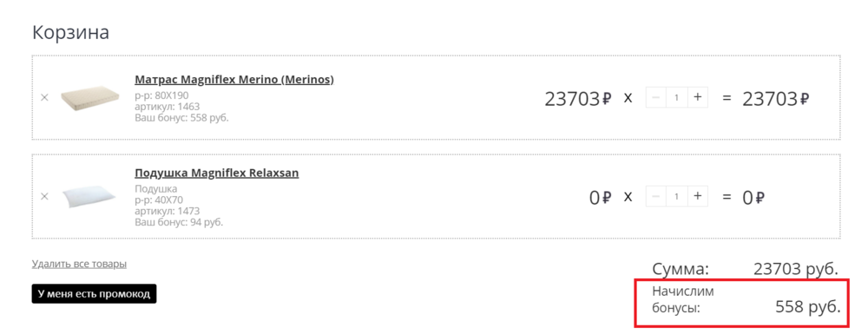Remove the Magniflex Merino mattress with X icon
The width and height of the screenshot is (868, 334).
click(45, 97)
